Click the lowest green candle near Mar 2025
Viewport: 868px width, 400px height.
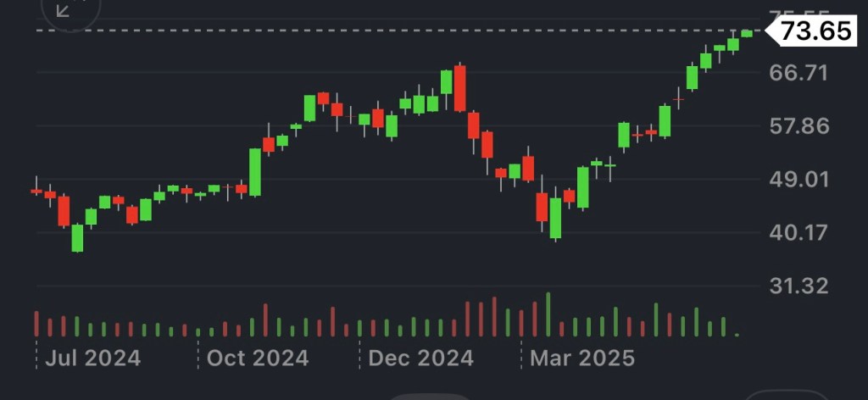click(555, 219)
